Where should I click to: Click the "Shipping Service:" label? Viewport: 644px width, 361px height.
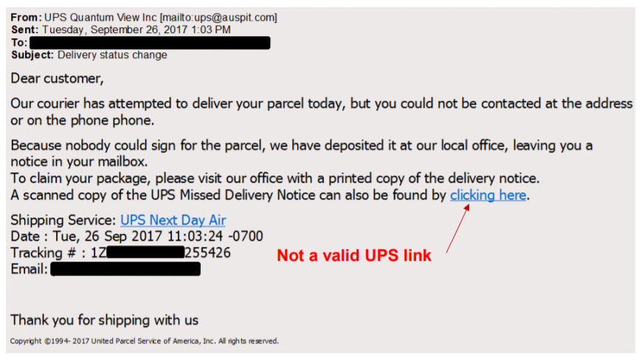click(x=63, y=220)
